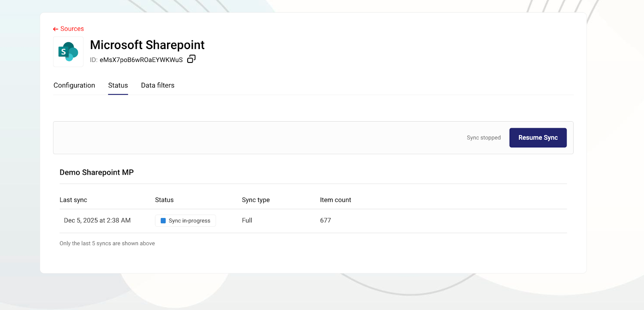The height and width of the screenshot is (310, 644).
Task: Click the Last sync column header
Action: 73,200
